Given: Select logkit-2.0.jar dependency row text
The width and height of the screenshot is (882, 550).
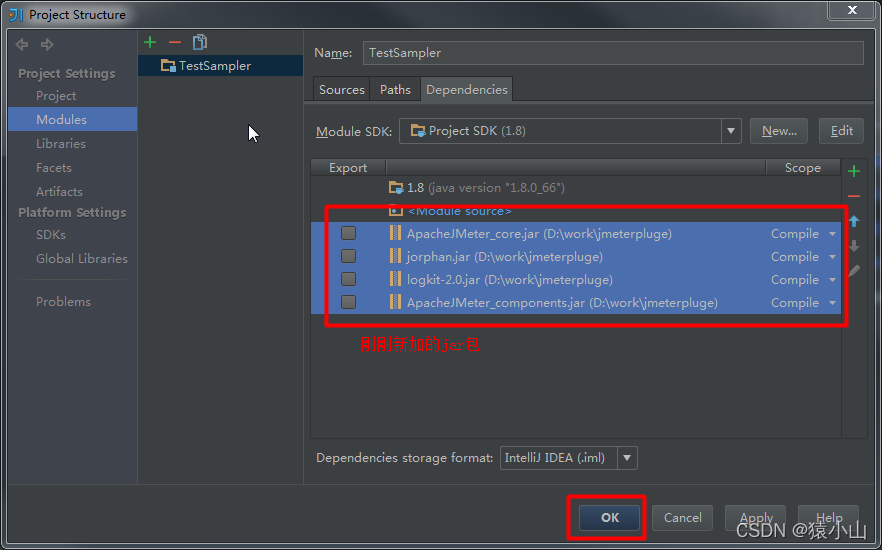Looking at the screenshot, I should 510,279.
